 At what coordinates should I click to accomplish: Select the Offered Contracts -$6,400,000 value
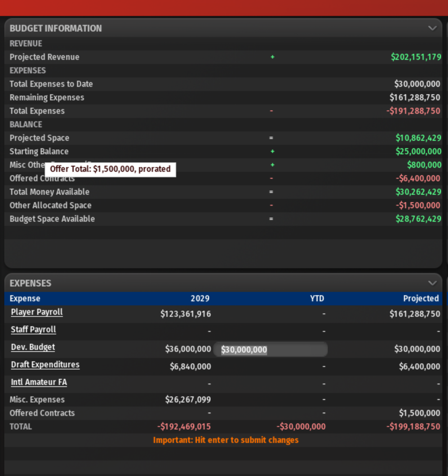(418, 178)
